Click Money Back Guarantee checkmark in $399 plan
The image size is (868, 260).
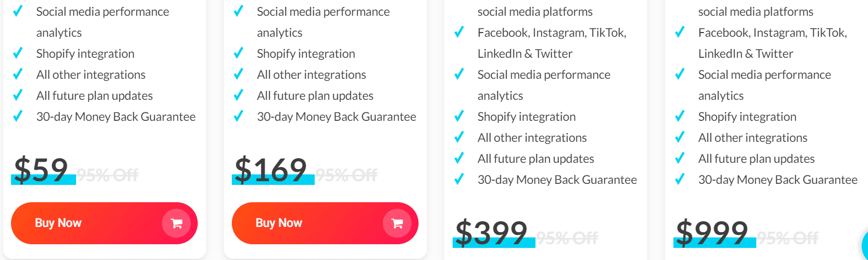[459, 180]
